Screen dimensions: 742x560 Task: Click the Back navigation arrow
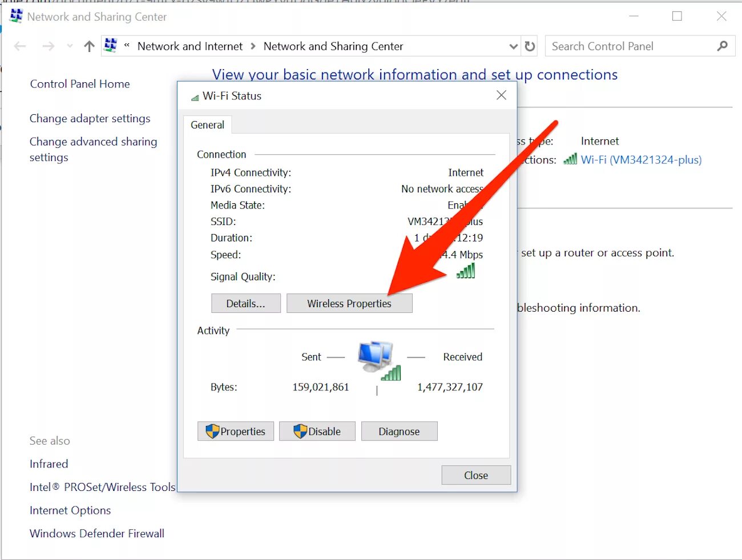20,46
